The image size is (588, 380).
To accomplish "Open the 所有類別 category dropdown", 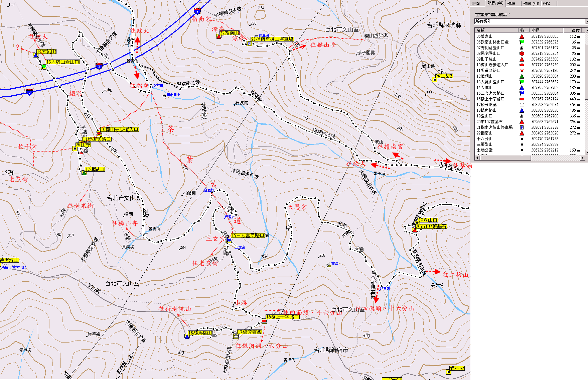I will pyautogui.click(x=531, y=21).
